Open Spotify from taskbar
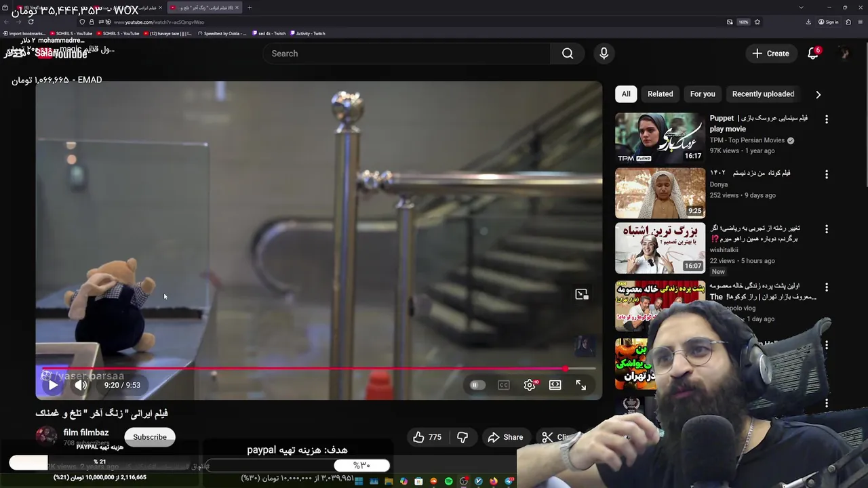The image size is (868, 488). 449,481
